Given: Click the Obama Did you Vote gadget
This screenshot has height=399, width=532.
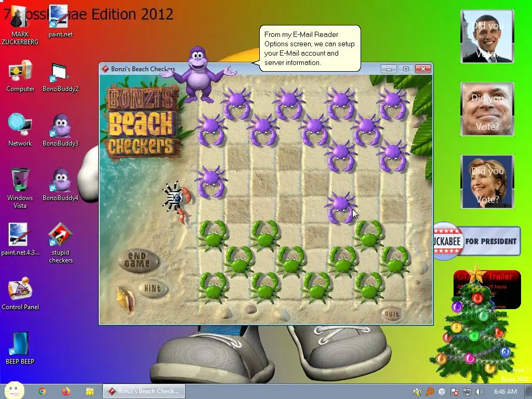Looking at the screenshot, I should click(487, 36).
